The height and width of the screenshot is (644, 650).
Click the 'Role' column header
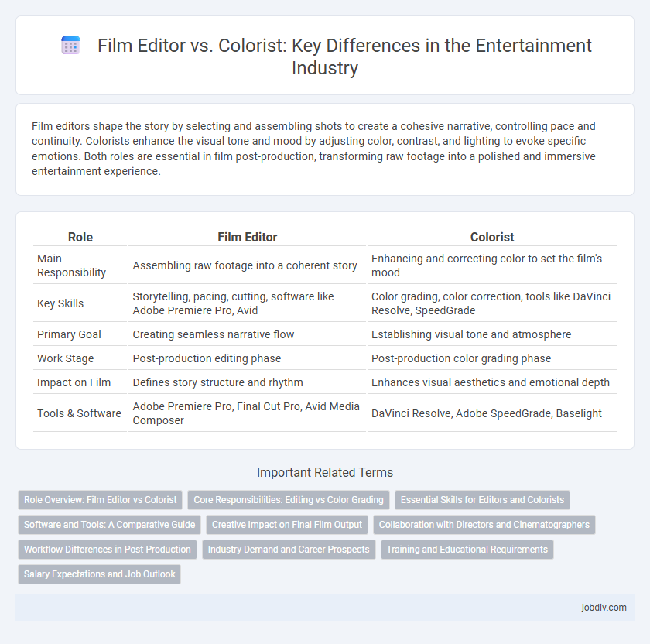[80, 237]
